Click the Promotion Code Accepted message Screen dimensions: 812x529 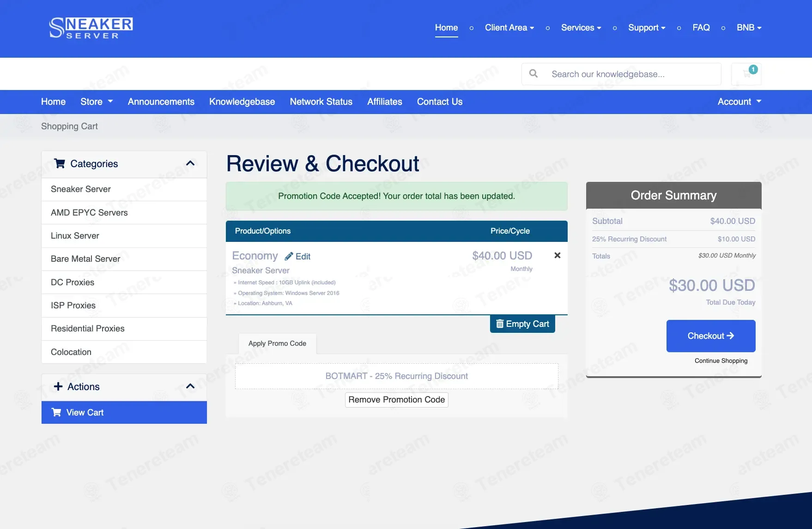(x=396, y=196)
